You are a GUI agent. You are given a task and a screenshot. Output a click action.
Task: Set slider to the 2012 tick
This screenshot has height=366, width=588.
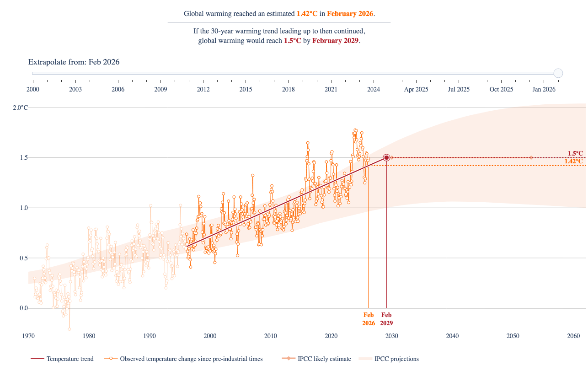[203, 89]
